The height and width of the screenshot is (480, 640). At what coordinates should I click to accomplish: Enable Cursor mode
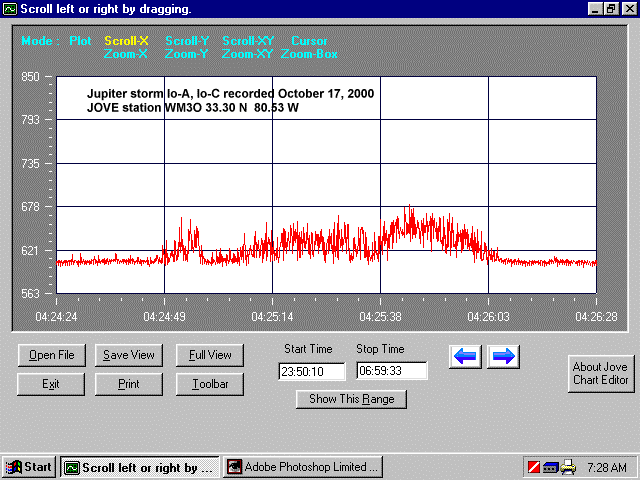coord(309,41)
